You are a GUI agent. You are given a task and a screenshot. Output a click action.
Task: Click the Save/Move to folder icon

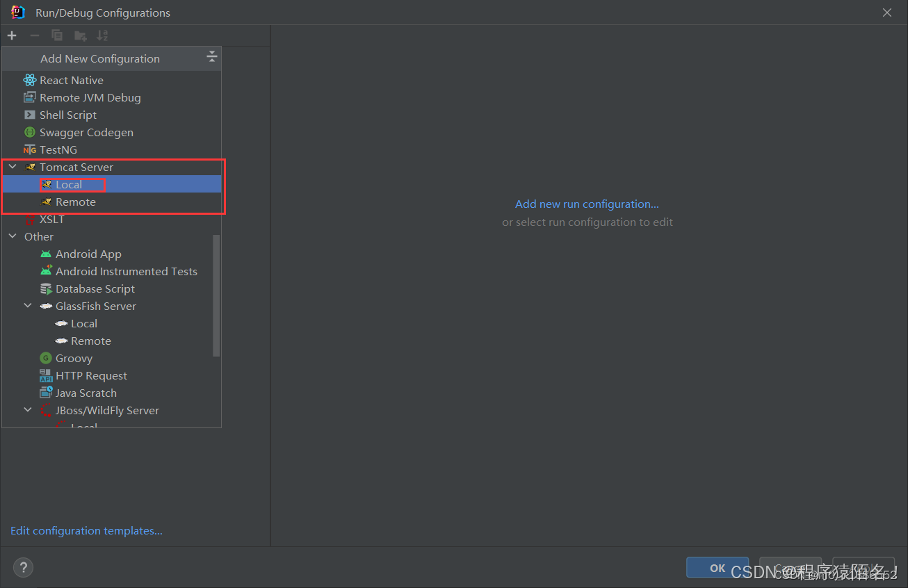pos(80,35)
